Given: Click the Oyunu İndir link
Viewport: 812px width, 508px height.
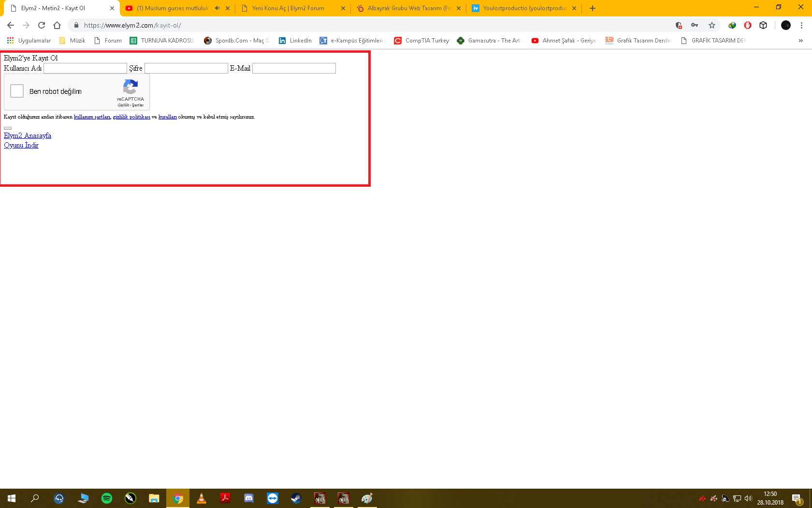Looking at the screenshot, I should point(21,145).
